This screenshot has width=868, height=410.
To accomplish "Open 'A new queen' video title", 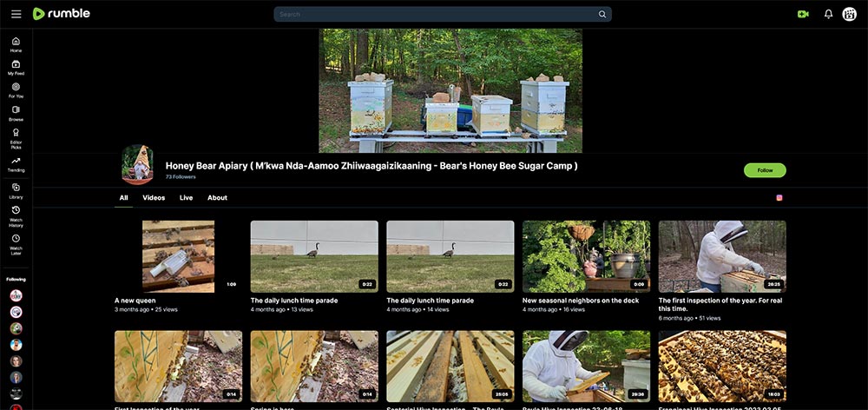I will [135, 301].
